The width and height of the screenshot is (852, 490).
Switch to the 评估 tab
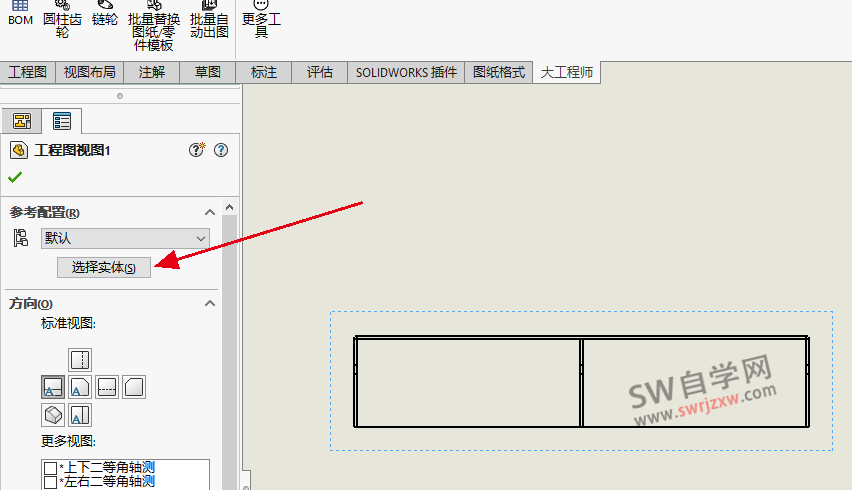tap(320, 72)
